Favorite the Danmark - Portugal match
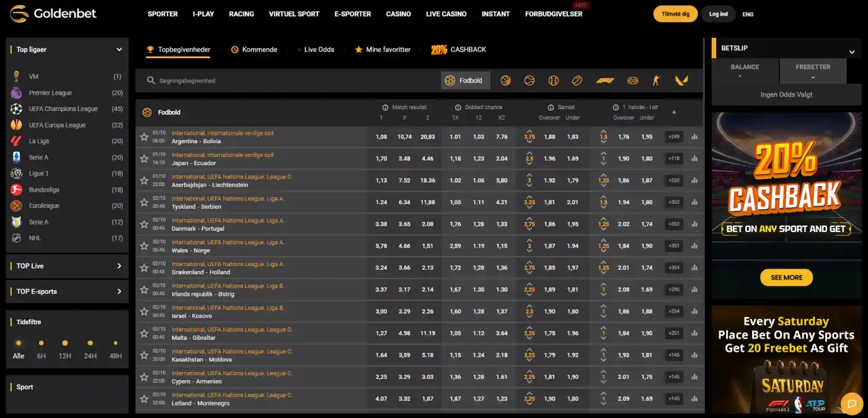Viewport: 868px width, 418px height. click(144, 224)
